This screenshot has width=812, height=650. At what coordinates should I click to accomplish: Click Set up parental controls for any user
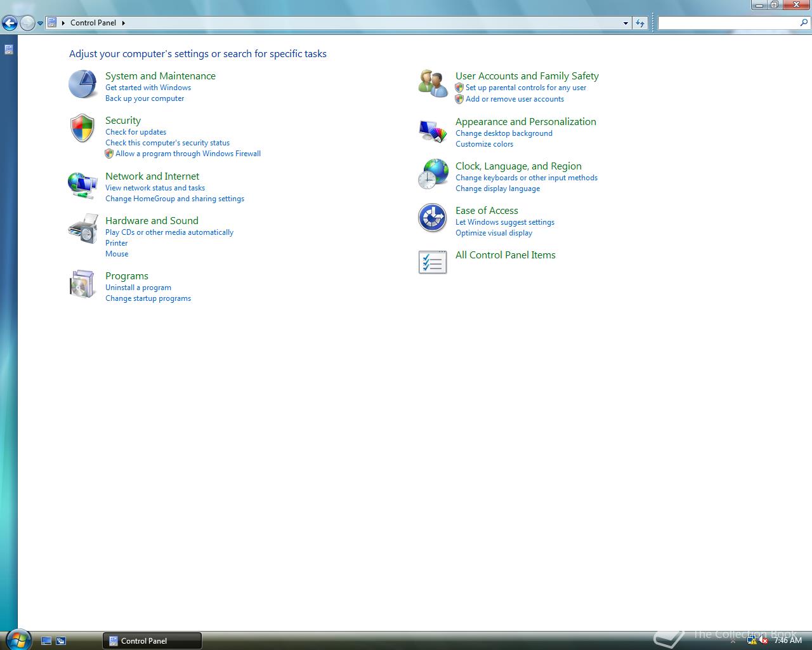(526, 88)
